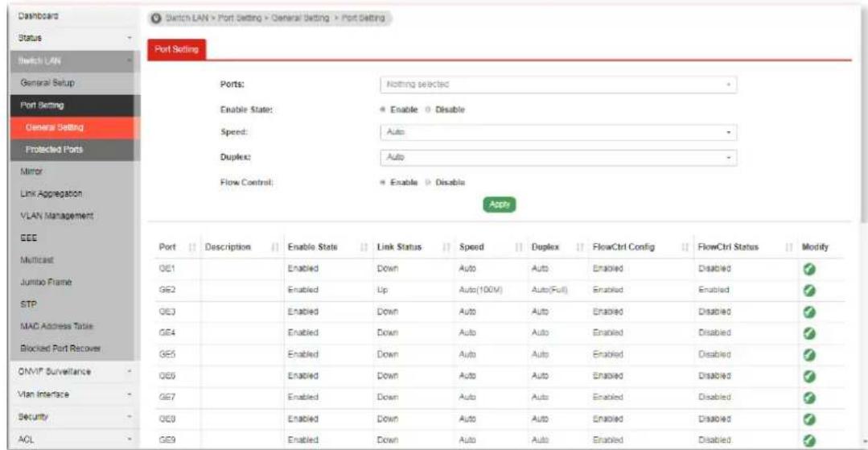Open the Duplex dropdown
Image resolution: width=868 pixels, height=450 pixels.
(x=558, y=158)
